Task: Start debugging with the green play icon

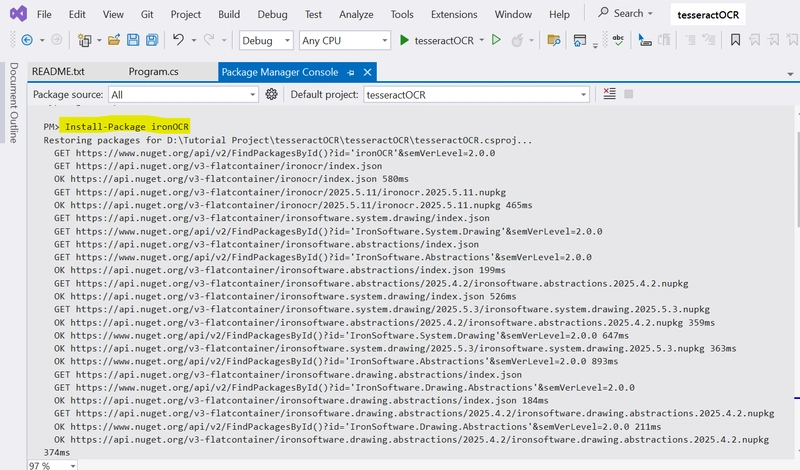Action: [404, 40]
